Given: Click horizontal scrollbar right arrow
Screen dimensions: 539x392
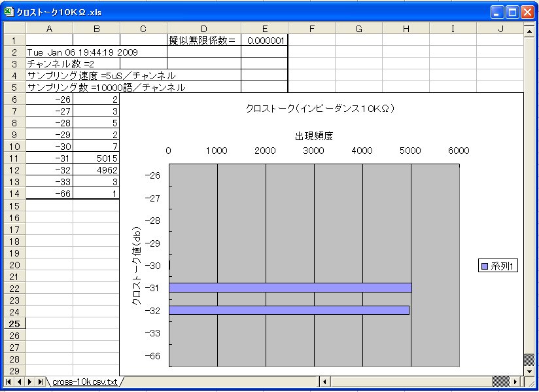Looking at the screenshot, I should [x=515, y=382].
